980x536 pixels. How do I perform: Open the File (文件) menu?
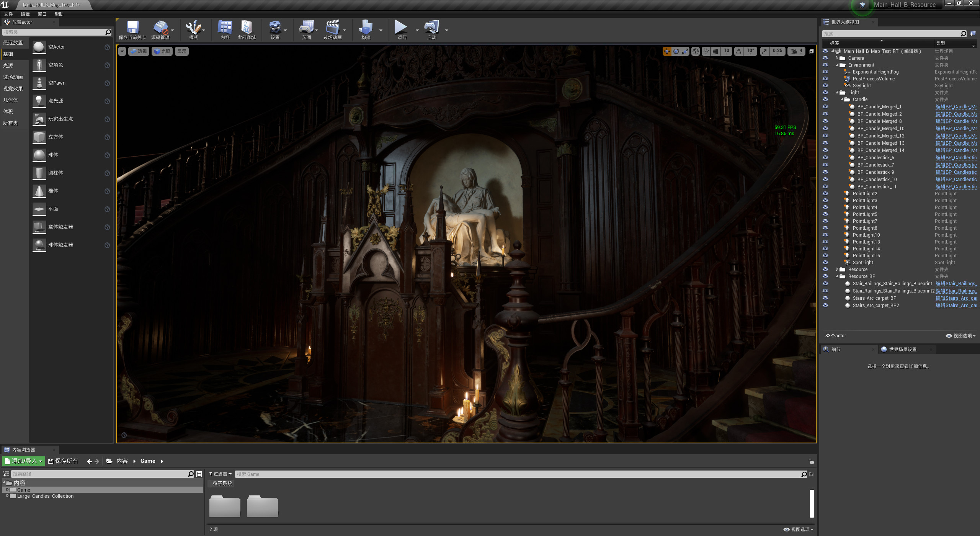[x=8, y=14]
